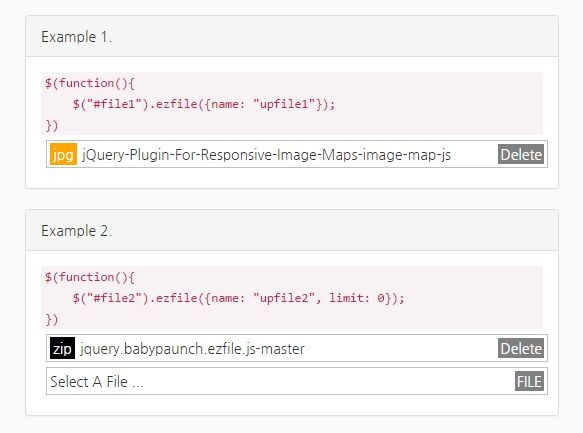Click the Select A File input field
The width and height of the screenshot is (583, 433).
297,381
